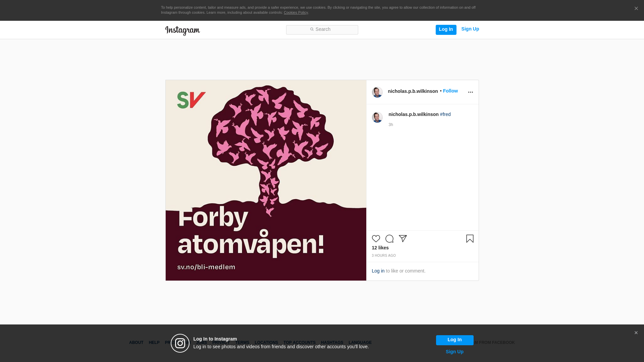This screenshot has height=362, width=644.
Task: Click the 12 likes count
Action: tap(380, 248)
